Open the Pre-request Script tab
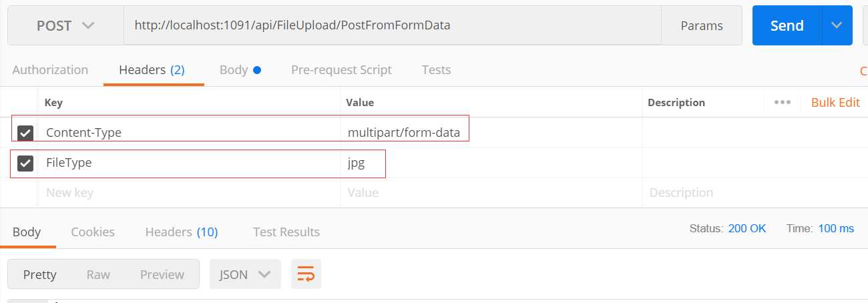Image resolution: width=868 pixels, height=303 pixels. (x=341, y=70)
